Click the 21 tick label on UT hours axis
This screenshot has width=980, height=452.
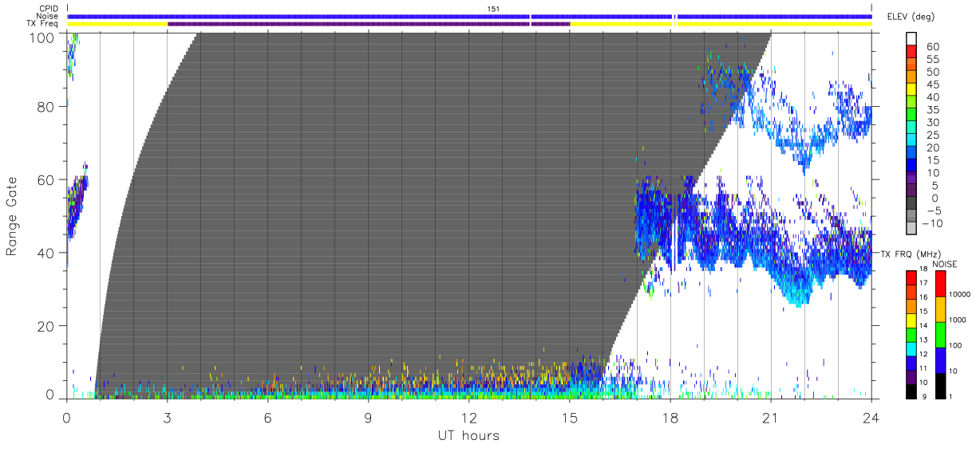[770, 417]
